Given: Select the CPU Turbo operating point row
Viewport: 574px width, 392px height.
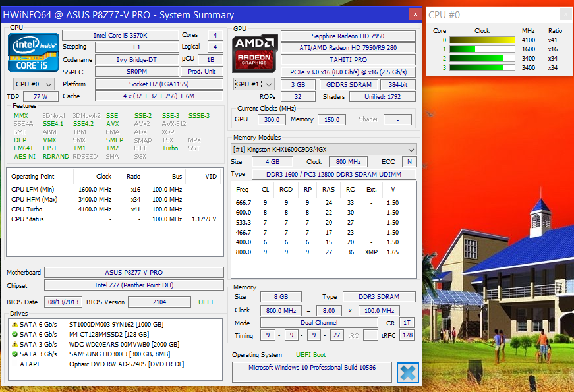Looking at the screenshot, I should point(114,210).
